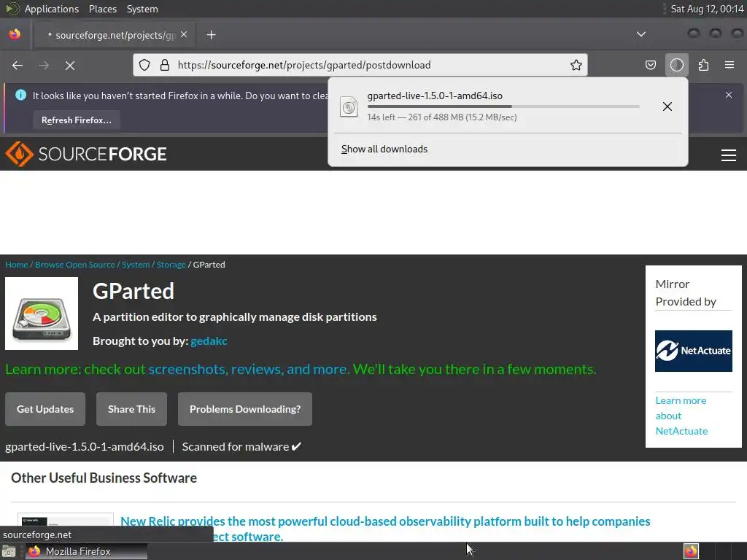Click Other Useful Business Software heading
747x560 pixels.
pyautogui.click(x=104, y=478)
